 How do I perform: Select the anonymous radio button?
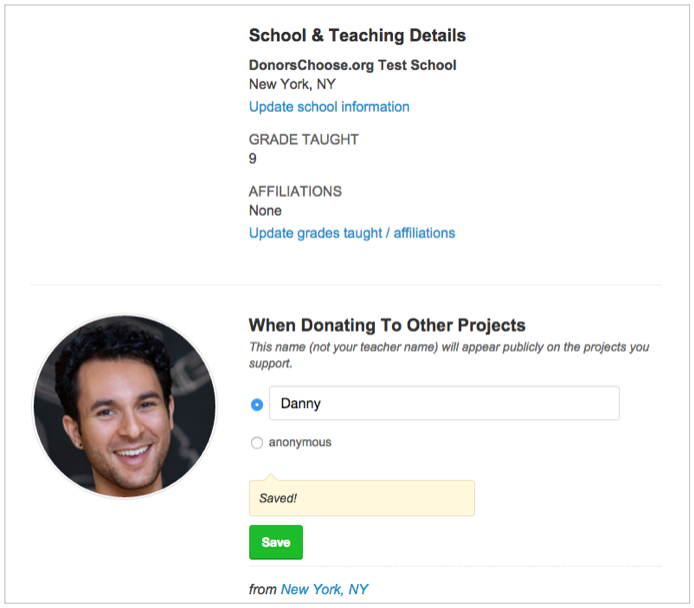[257, 443]
